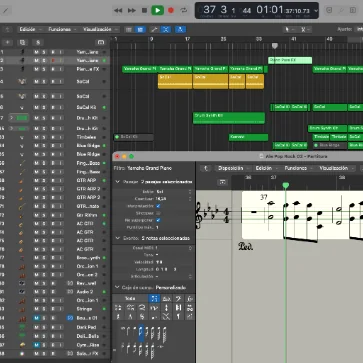Open Edición menu in the score editor
The image size is (363, 363).
coord(266,168)
